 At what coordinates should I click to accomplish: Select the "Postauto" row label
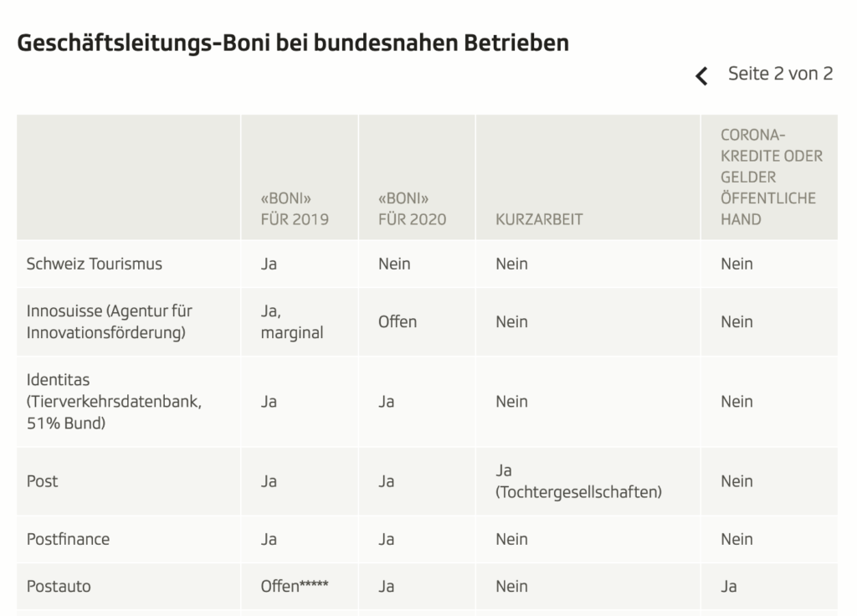[x=59, y=586]
